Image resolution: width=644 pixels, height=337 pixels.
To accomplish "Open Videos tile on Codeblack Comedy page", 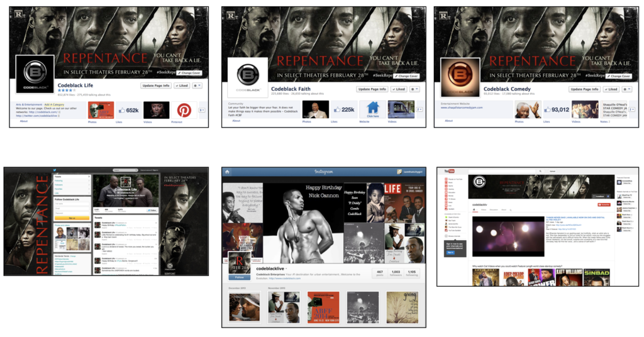I will (585, 109).
